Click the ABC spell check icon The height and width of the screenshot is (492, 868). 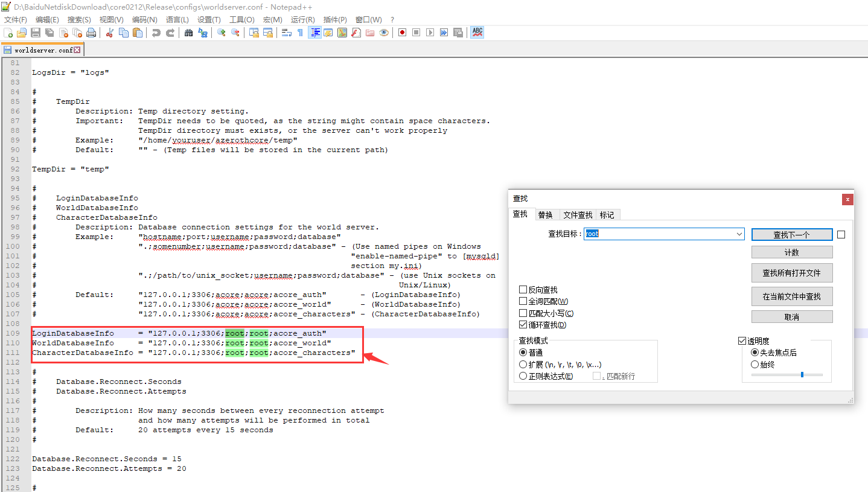click(477, 33)
